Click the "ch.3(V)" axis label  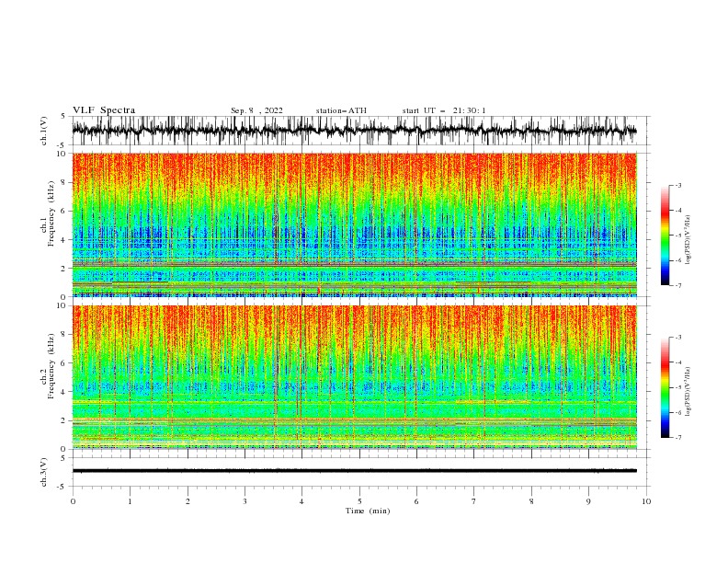click(44, 472)
